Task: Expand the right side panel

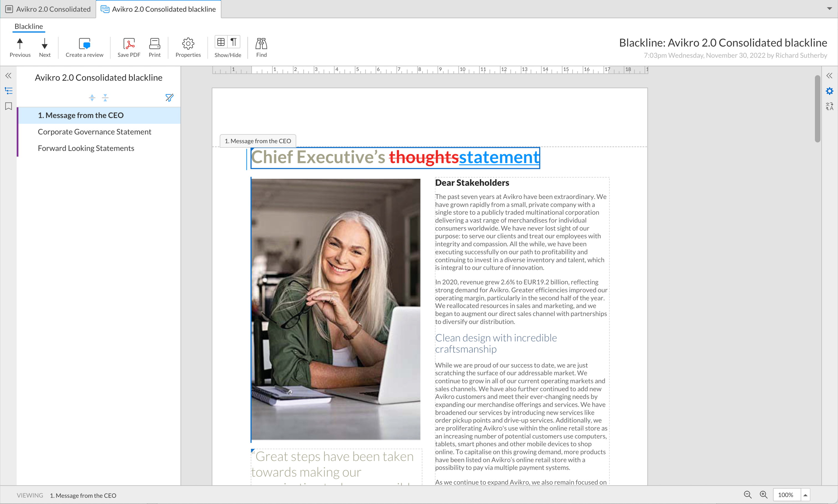Action: coord(829,75)
